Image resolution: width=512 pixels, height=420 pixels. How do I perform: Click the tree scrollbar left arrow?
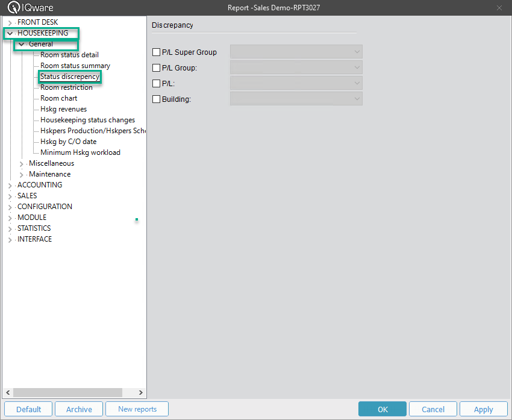8,392
